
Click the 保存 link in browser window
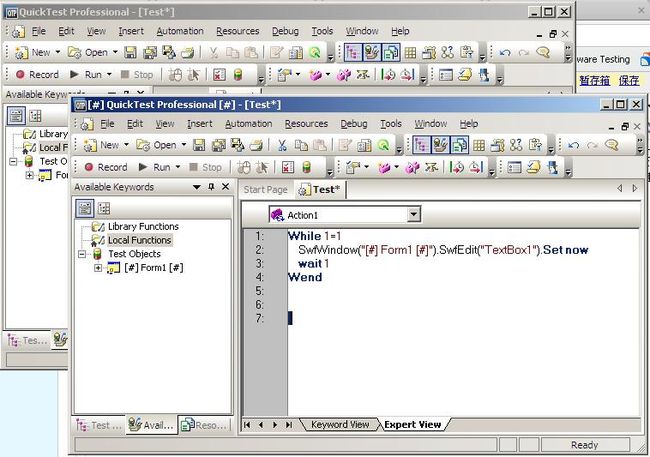pos(629,80)
